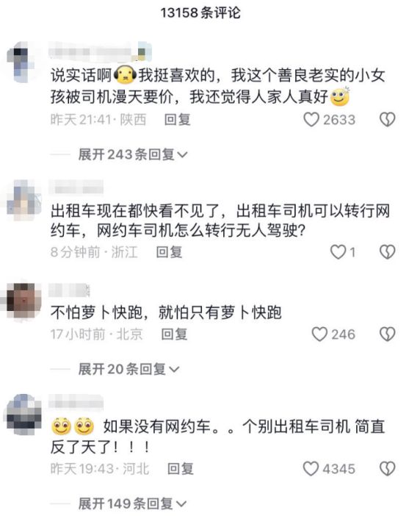Tap broken-heart dislike on the 浙江 comment
The image size is (420, 516).
pyautogui.click(x=388, y=252)
